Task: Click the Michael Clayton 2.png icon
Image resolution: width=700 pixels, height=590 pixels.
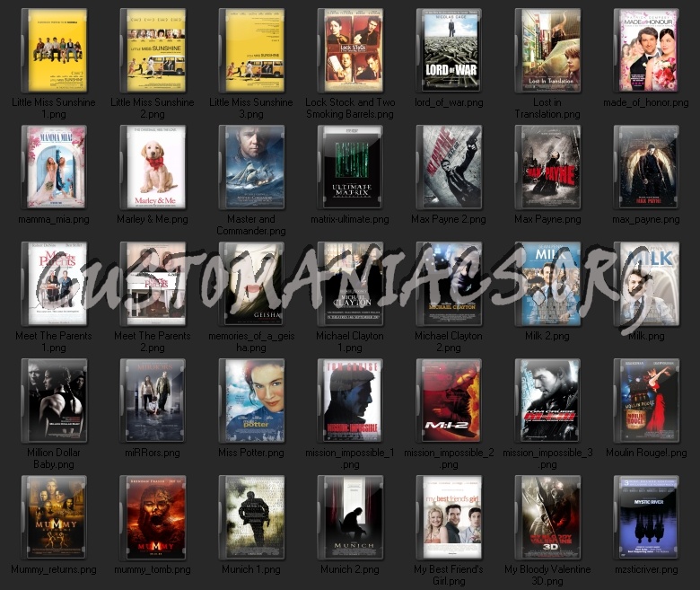Action: point(449,284)
